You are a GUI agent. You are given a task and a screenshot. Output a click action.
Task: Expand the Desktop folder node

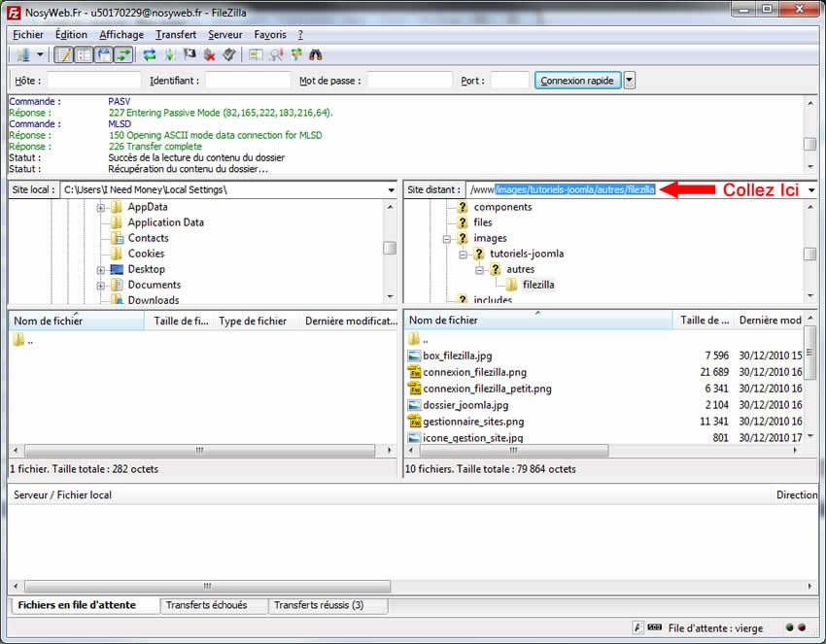click(x=101, y=270)
